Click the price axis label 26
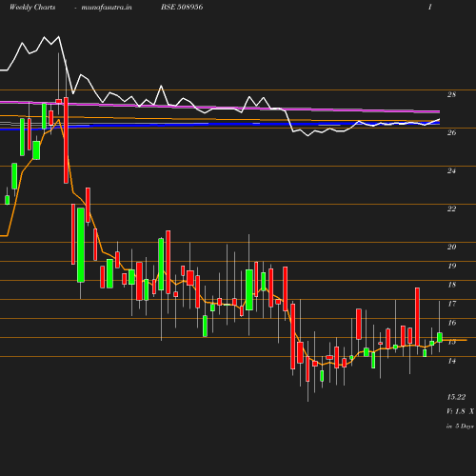 [451, 132]
